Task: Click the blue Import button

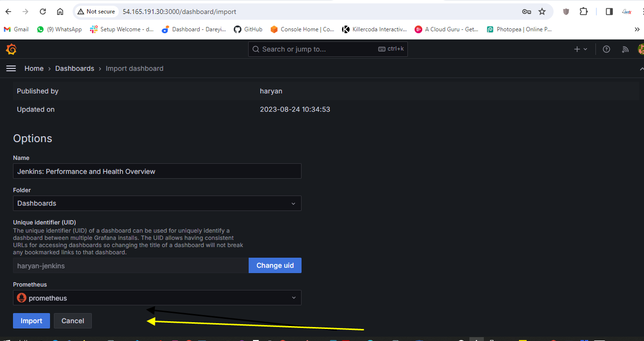Action: click(31, 321)
